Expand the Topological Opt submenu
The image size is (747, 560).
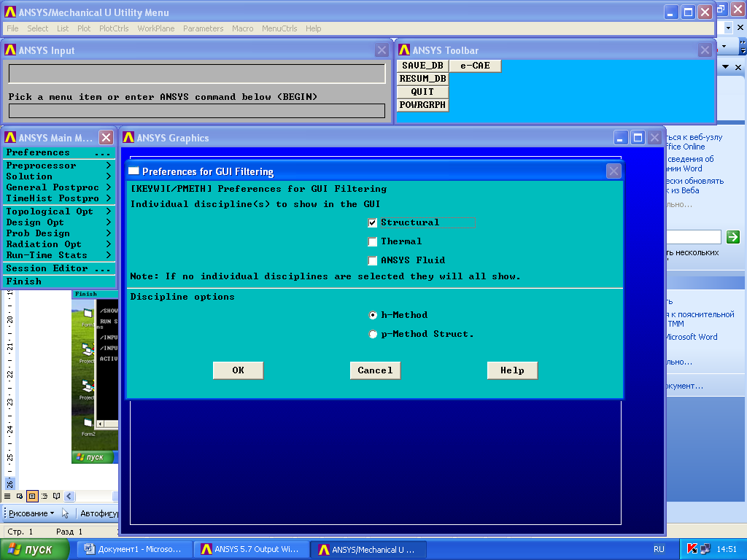(59, 211)
